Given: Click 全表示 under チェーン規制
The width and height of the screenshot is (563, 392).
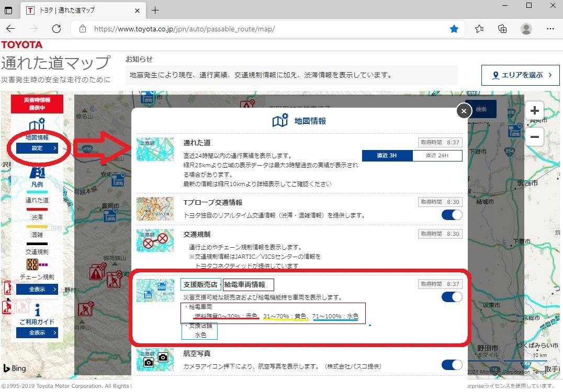Looking at the screenshot, I should coord(37,289).
